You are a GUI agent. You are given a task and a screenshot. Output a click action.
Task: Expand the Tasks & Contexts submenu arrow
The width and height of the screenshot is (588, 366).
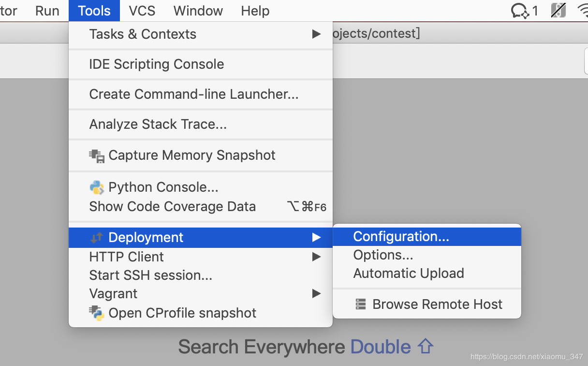click(316, 34)
